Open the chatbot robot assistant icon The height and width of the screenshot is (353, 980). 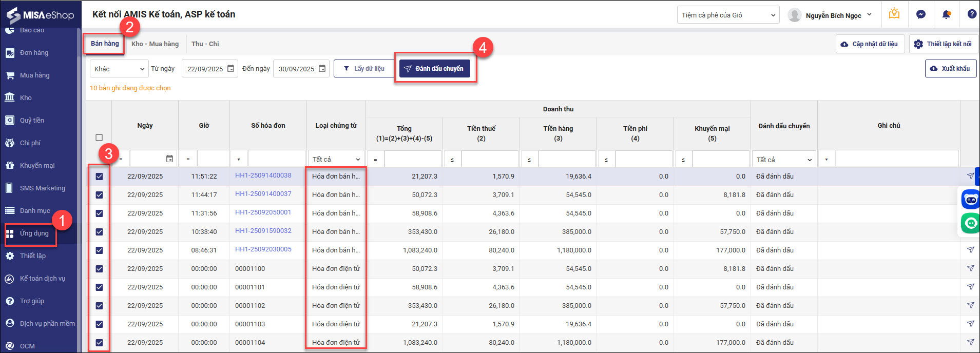pos(970,199)
